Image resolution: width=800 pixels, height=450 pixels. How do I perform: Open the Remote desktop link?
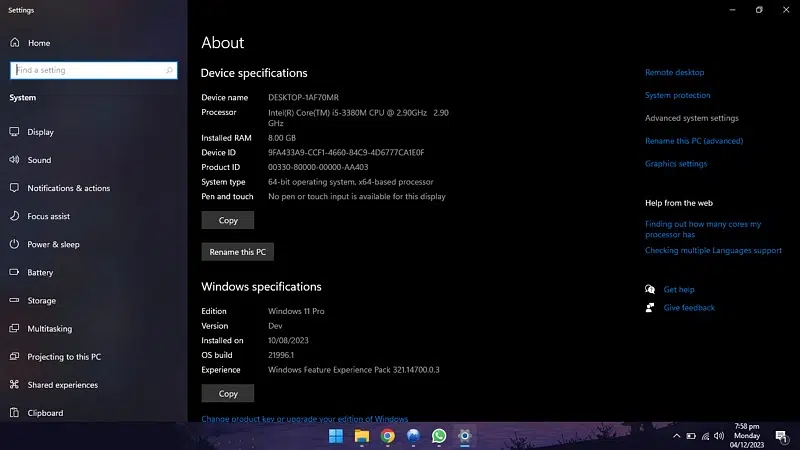coord(674,73)
